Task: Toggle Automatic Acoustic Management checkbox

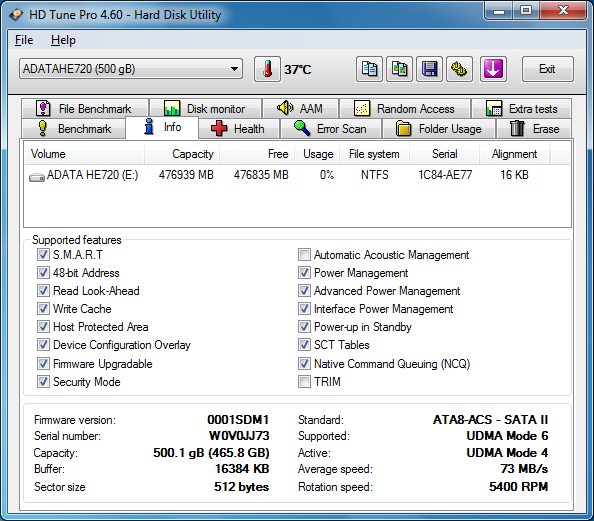Action: (x=304, y=255)
